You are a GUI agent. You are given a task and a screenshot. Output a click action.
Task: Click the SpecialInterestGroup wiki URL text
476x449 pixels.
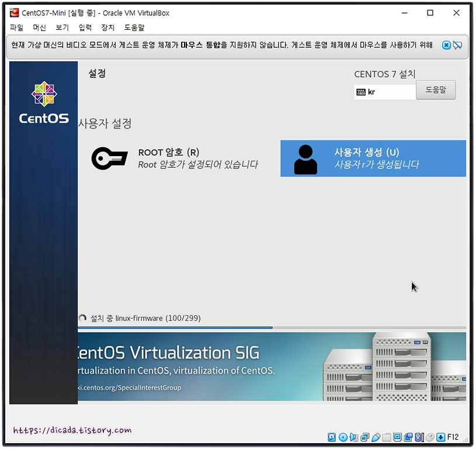tap(129, 388)
